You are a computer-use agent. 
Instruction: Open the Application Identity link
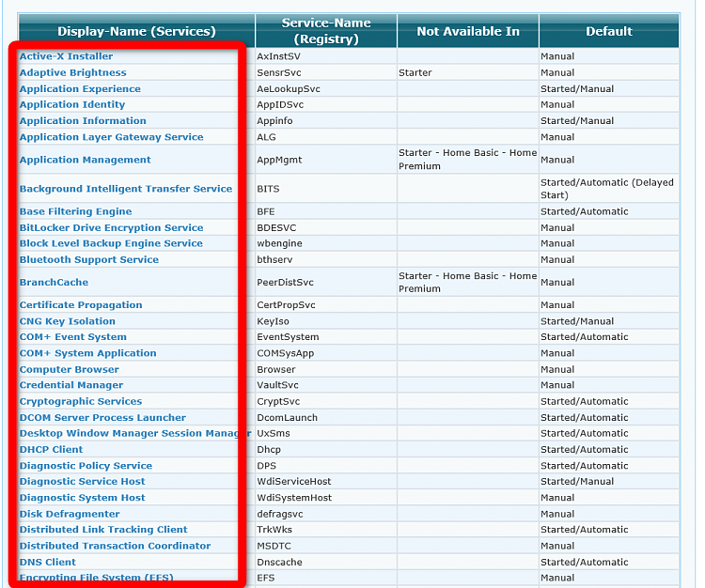72,104
